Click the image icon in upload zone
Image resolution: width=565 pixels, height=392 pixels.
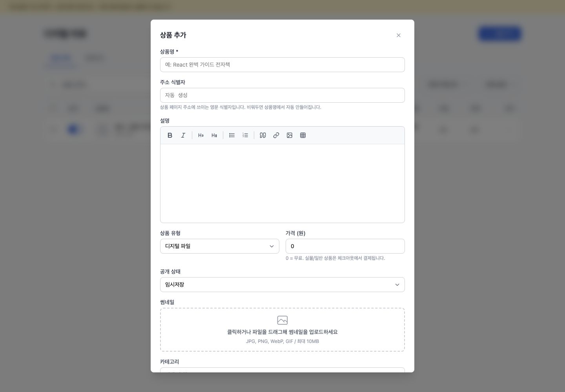click(282, 320)
